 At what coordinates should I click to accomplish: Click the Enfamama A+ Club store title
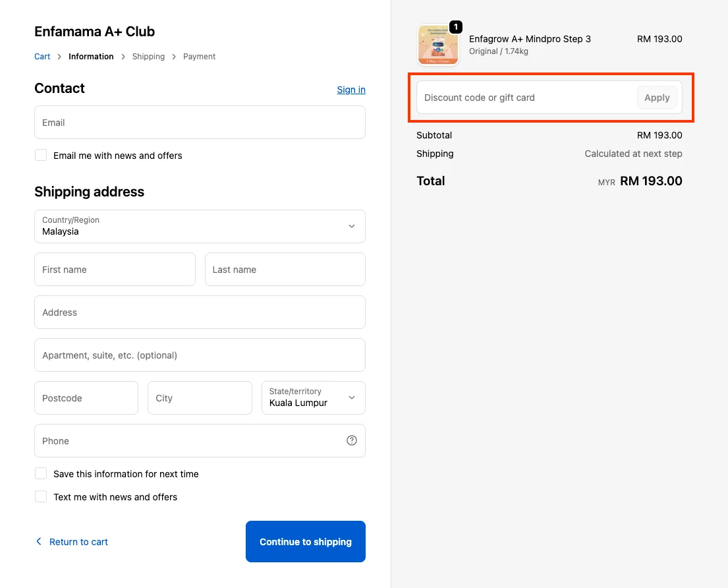coord(95,32)
